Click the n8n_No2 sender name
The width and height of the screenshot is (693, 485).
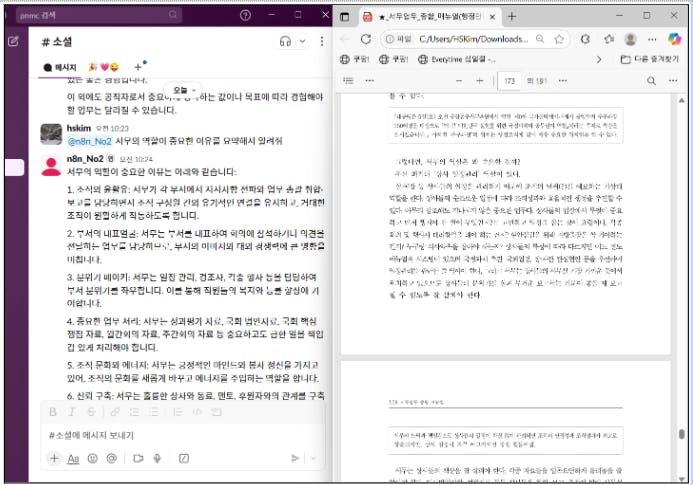(x=85, y=159)
